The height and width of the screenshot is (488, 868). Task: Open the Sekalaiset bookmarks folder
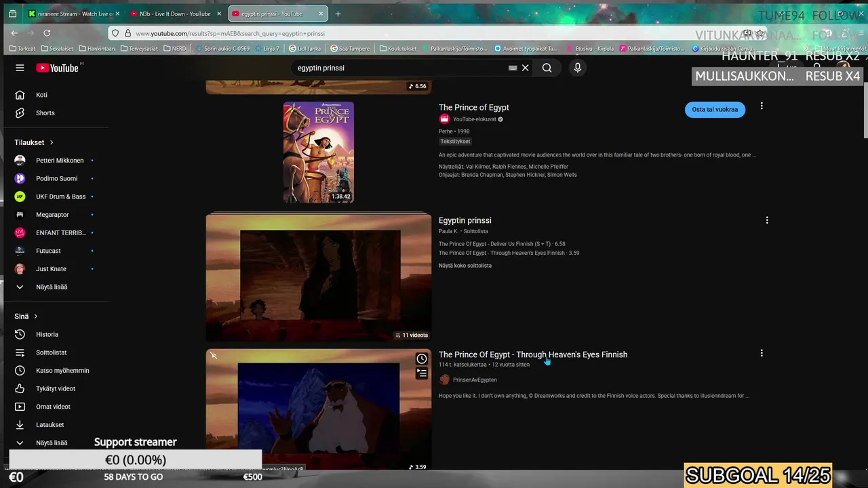click(58, 49)
